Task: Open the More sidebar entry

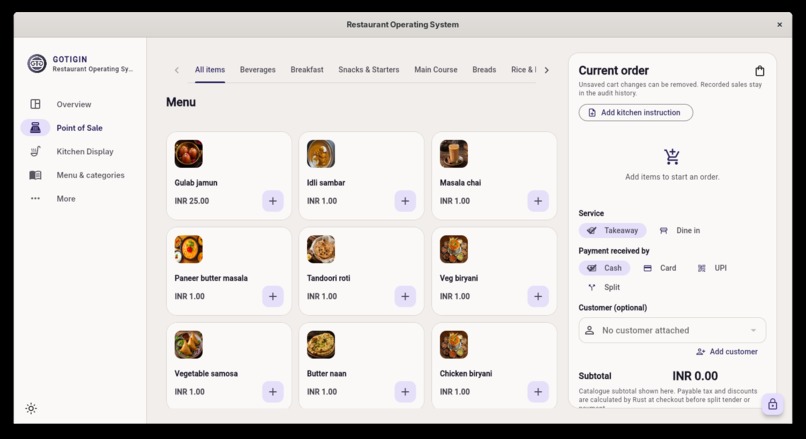Action: click(x=66, y=198)
